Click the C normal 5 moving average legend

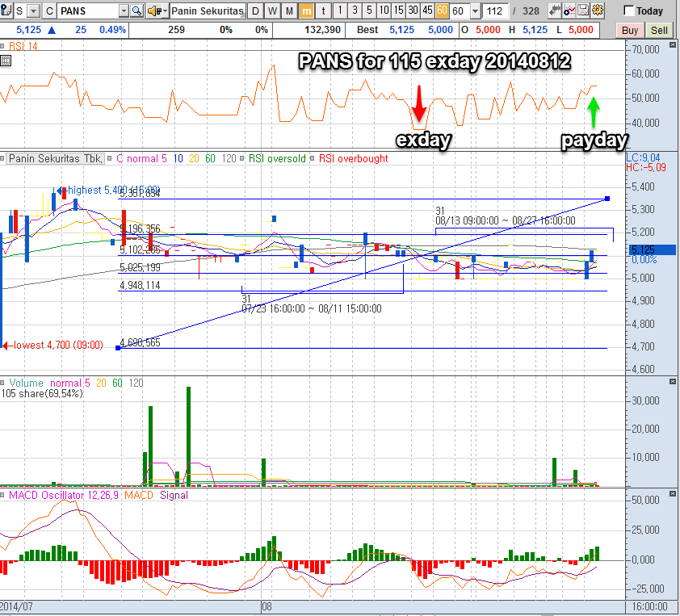(141, 159)
